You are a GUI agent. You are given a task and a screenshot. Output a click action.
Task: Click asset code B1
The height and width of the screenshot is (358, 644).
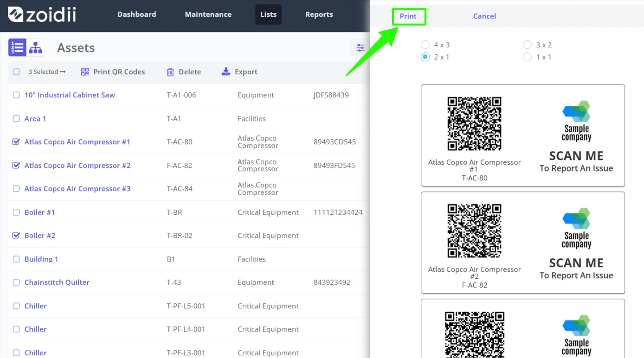tap(171, 259)
